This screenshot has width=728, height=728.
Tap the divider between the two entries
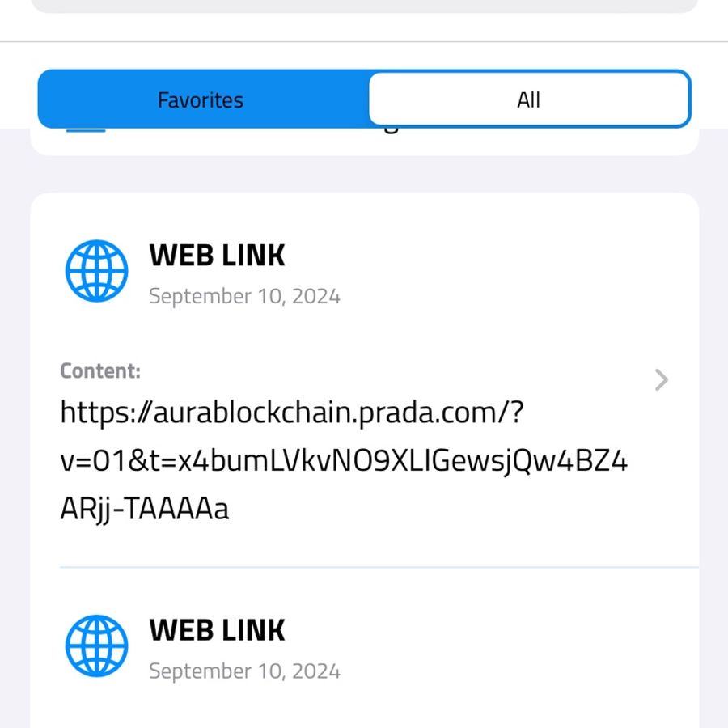coord(379,567)
